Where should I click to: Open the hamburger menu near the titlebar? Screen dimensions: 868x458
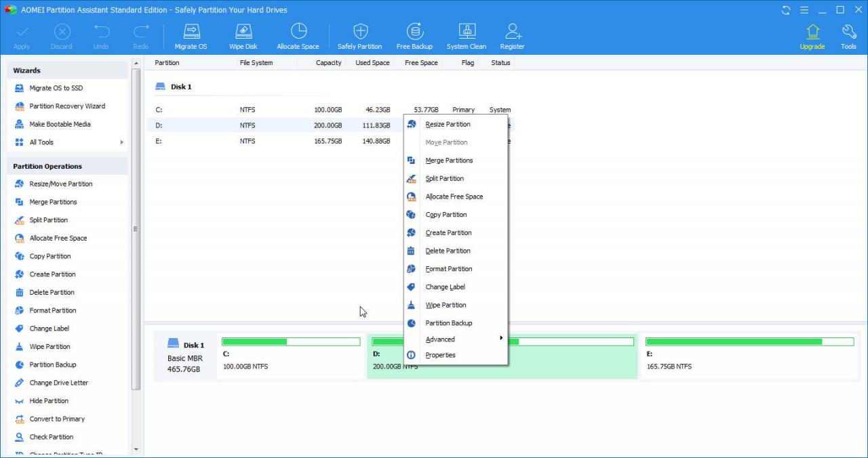pyautogui.click(x=804, y=10)
